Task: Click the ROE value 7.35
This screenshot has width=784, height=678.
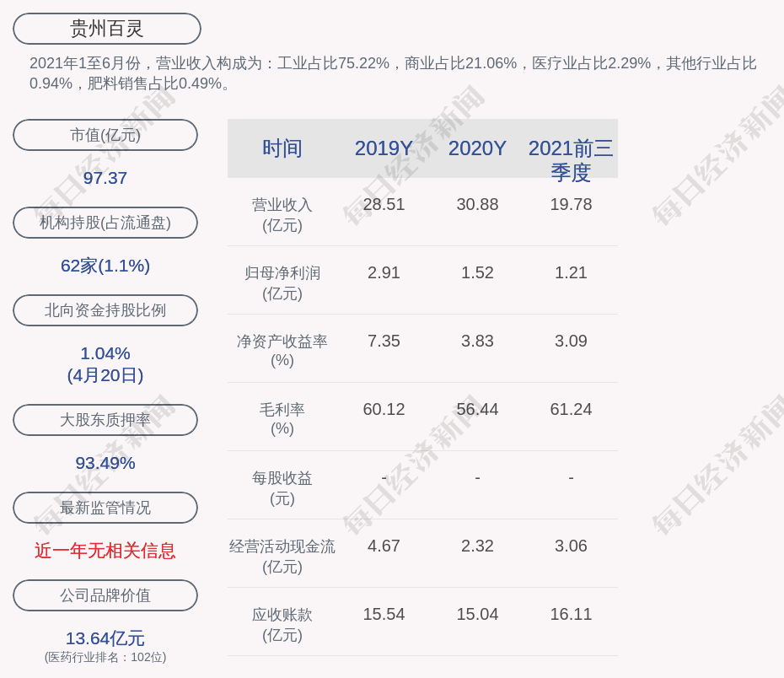Action: click(384, 341)
